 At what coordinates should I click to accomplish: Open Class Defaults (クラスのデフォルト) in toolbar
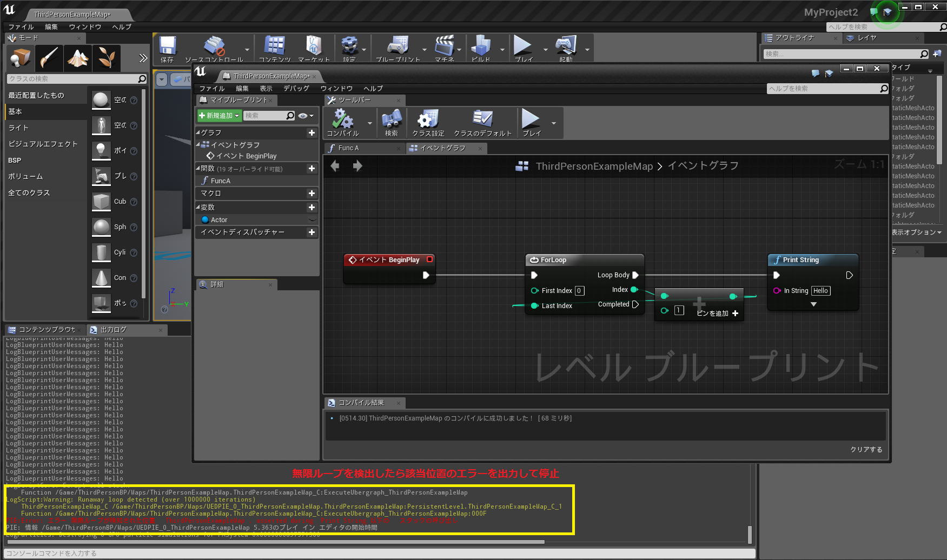pyautogui.click(x=482, y=123)
